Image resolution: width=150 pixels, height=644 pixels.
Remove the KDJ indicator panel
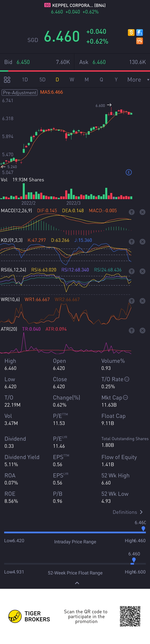[x=142, y=242]
